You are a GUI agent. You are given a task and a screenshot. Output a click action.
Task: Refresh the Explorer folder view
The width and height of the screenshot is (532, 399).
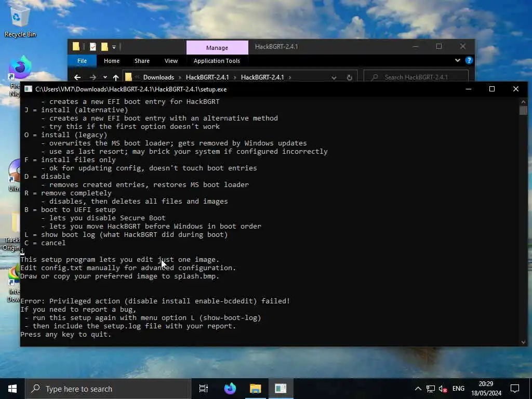[350, 77]
